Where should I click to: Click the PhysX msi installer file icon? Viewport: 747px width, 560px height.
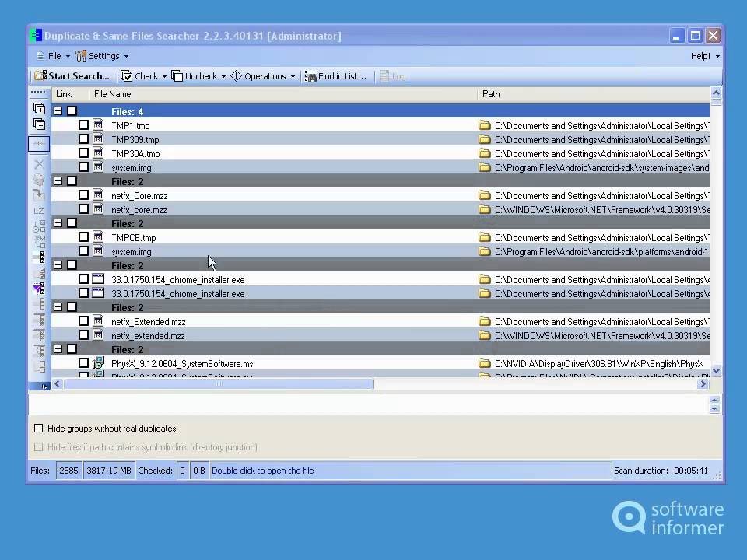coord(98,363)
